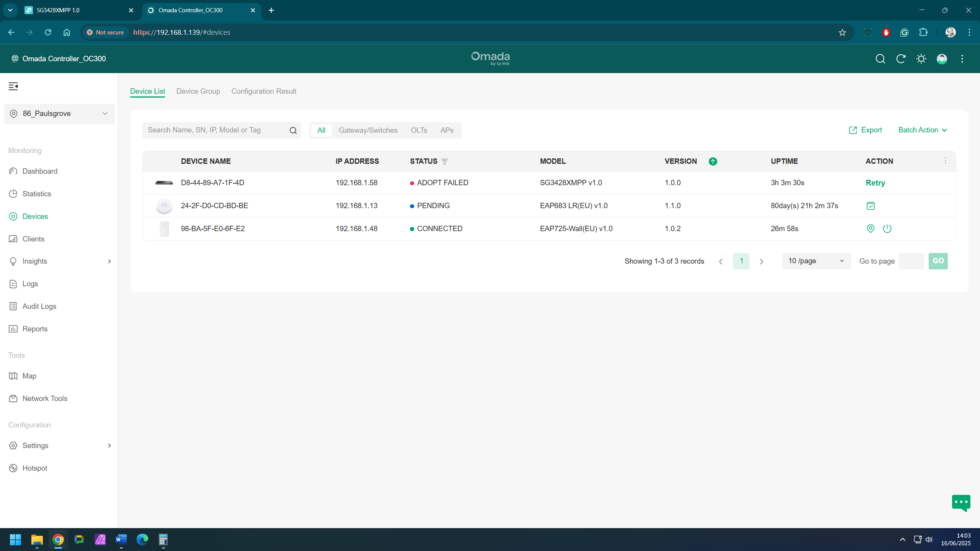Reboot the EAP725-Wall device icon
Viewport: 980px width, 551px height.
click(887, 229)
